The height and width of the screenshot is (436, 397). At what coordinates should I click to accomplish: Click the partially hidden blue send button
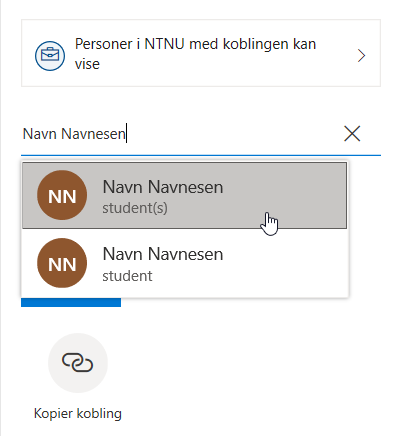(71, 302)
